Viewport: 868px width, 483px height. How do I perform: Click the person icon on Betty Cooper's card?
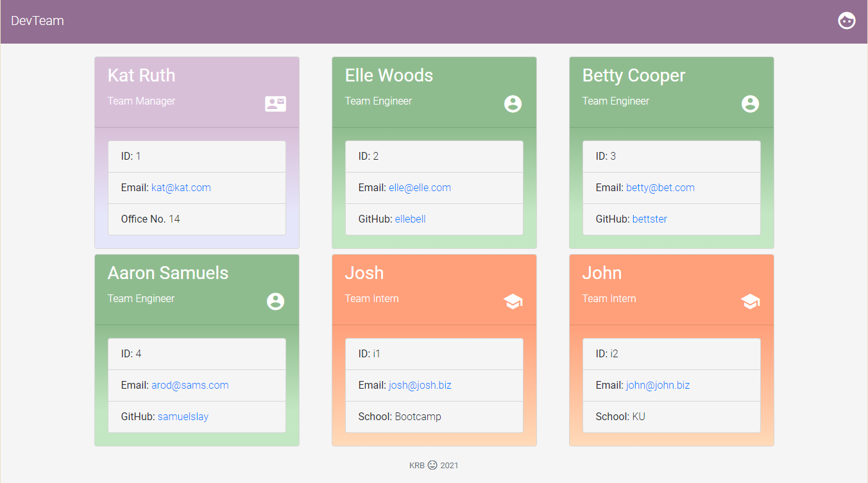pyautogui.click(x=750, y=104)
